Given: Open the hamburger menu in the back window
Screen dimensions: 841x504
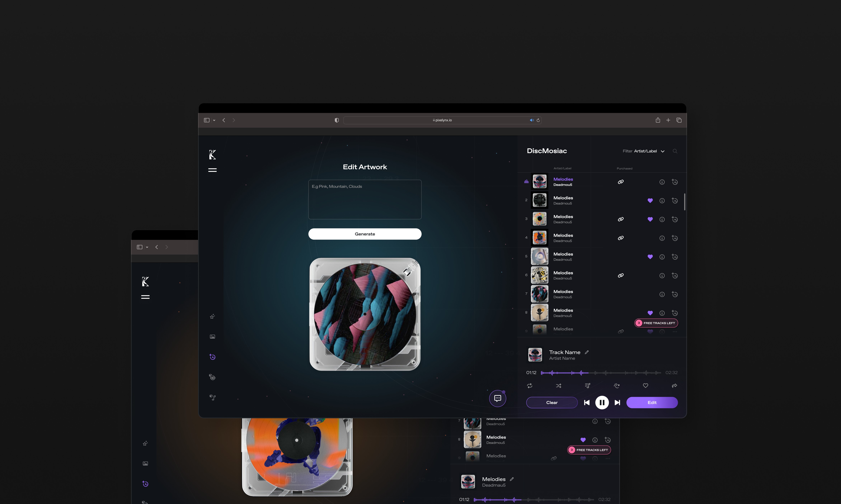Looking at the screenshot, I should [145, 297].
